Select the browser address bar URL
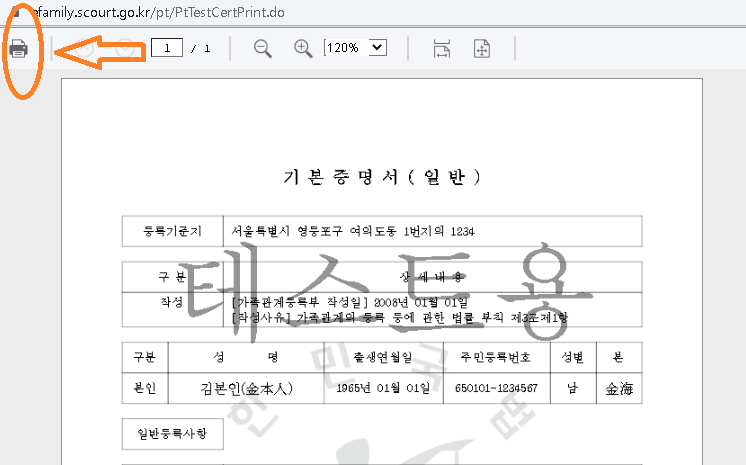 pyautogui.click(x=159, y=12)
